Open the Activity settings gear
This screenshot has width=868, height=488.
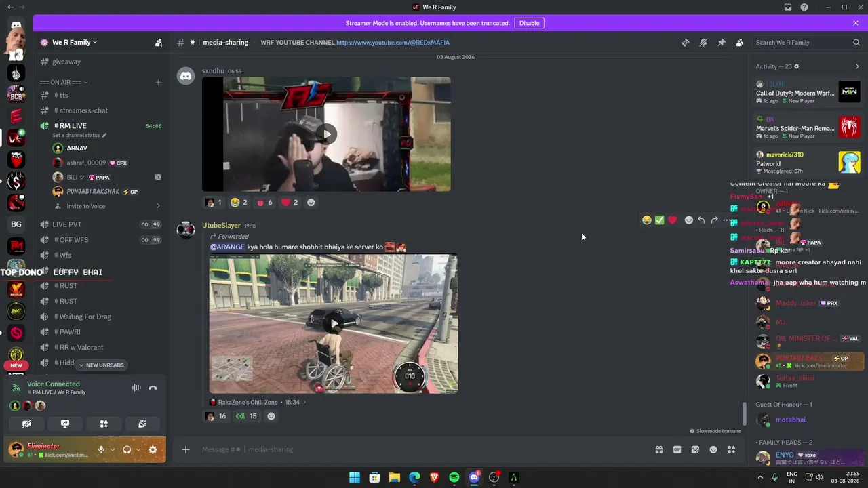796,66
